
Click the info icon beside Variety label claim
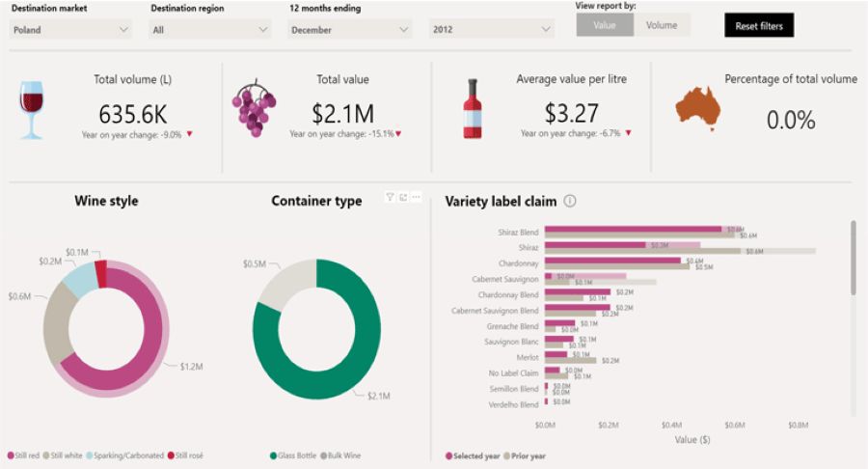[570, 202]
